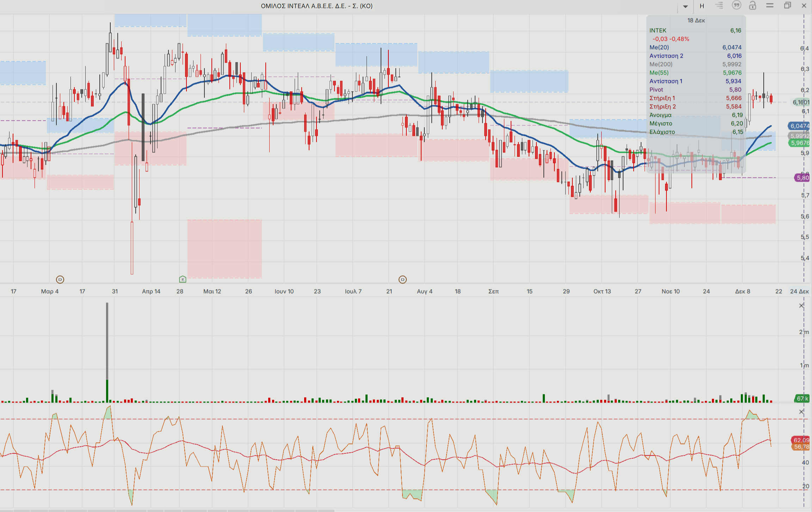Click the restore window icon
The image size is (812, 512).
pos(787,6)
